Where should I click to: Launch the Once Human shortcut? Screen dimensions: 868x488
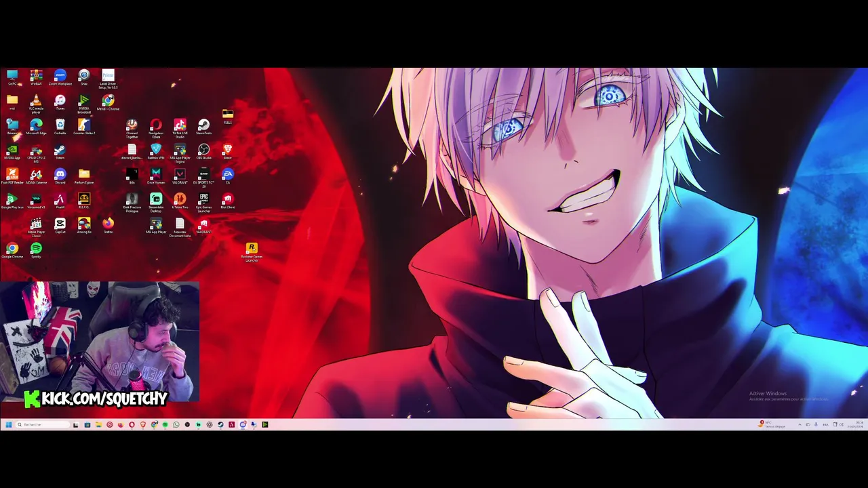[156, 176]
